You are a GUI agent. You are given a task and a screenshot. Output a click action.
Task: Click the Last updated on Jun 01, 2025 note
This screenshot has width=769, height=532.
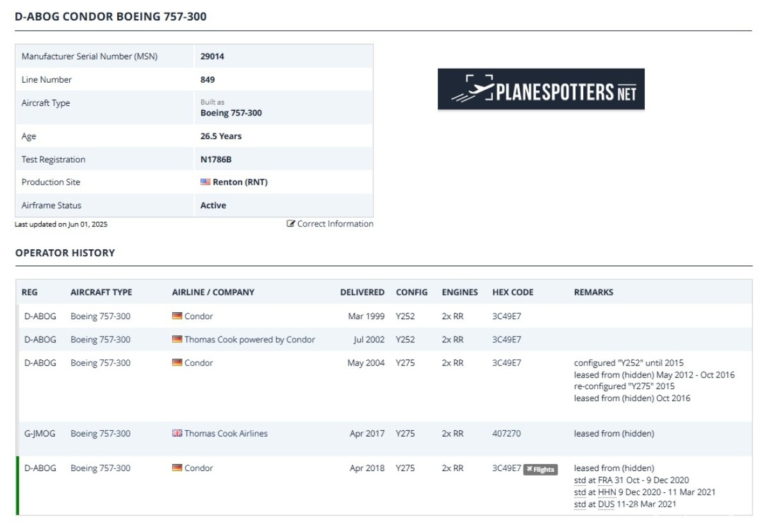62,224
